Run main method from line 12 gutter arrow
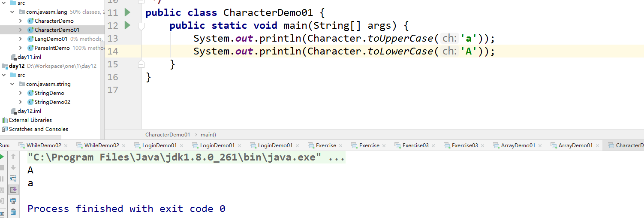 pos(127,25)
